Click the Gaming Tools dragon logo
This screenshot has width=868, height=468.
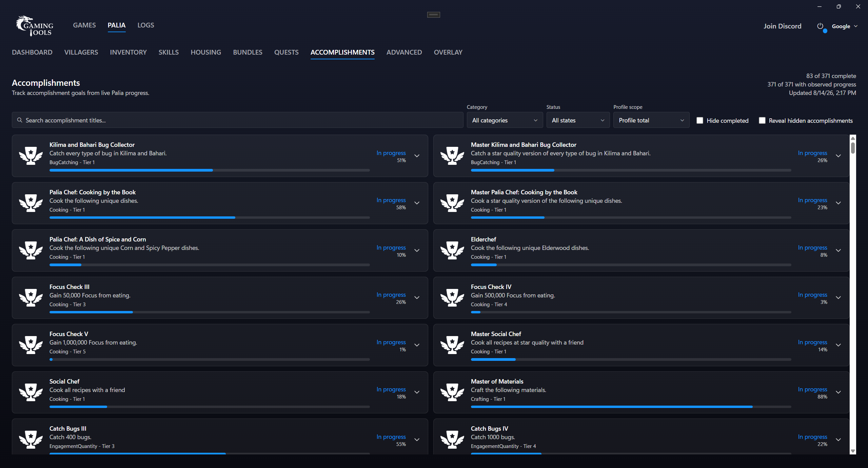(x=35, y=26)
